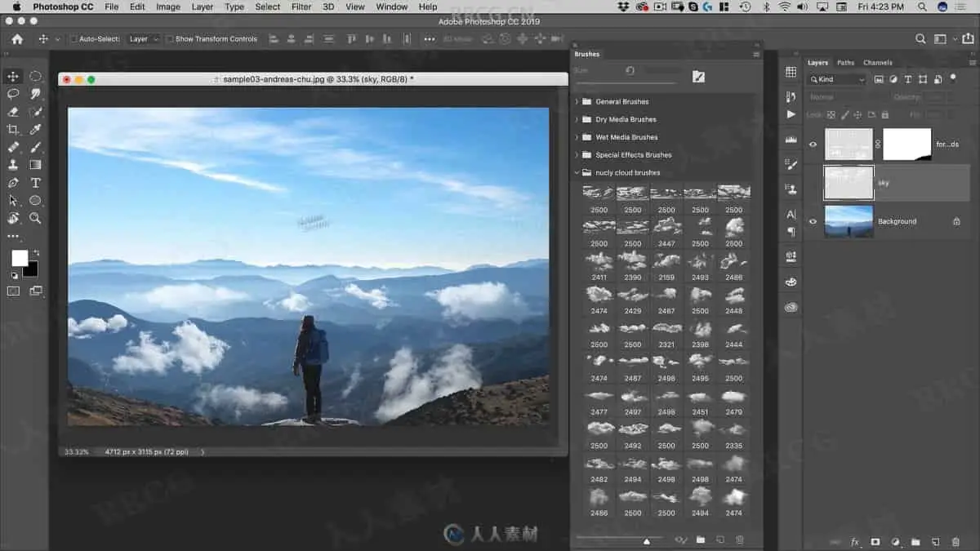Collapse the nucly cloud brushes folder
Viewport: 980px width, 551px height.
point(577,172)
